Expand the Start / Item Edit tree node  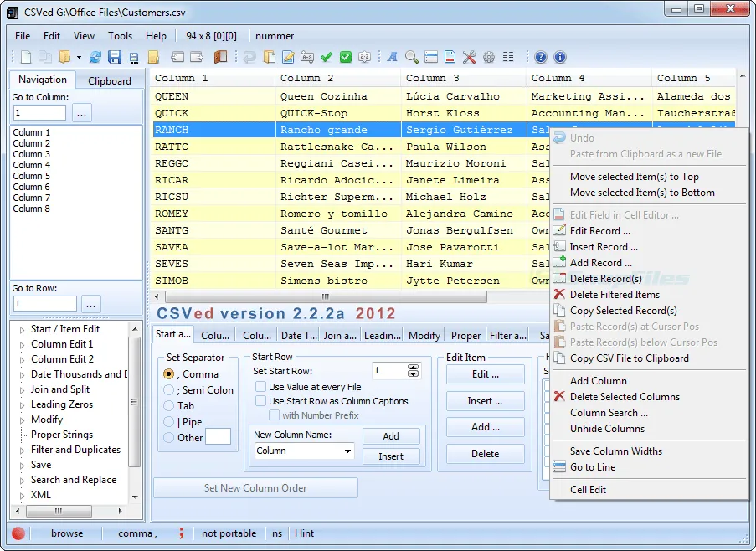tap(22, 330)
